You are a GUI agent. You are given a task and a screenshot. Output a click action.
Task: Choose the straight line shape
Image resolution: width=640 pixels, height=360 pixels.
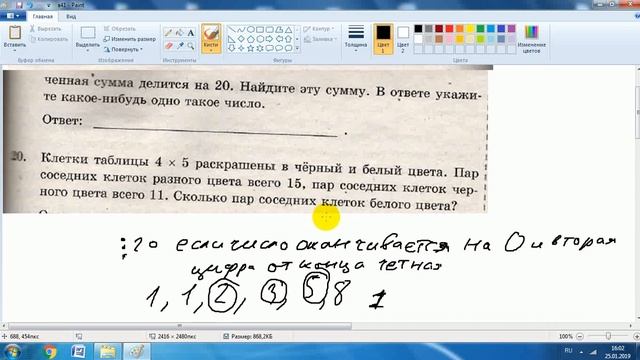[231, 30]
